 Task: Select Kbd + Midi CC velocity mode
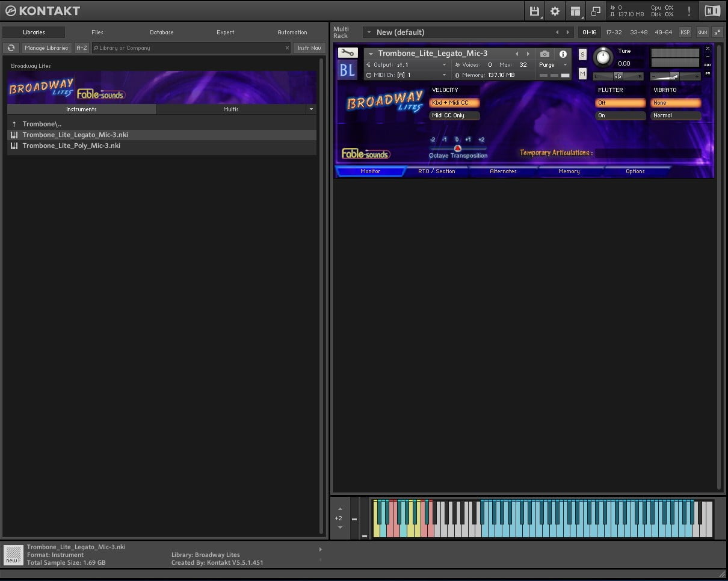454,103
